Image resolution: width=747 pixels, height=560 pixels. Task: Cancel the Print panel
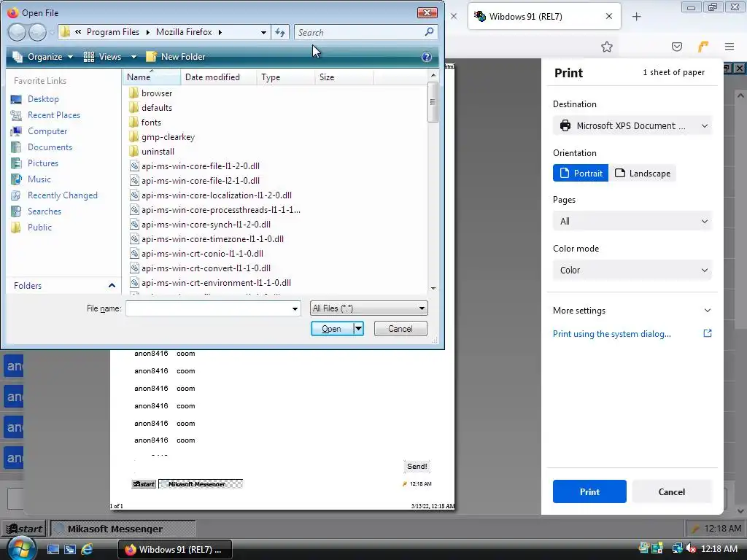pyautogui.click(x=672, y=492)
